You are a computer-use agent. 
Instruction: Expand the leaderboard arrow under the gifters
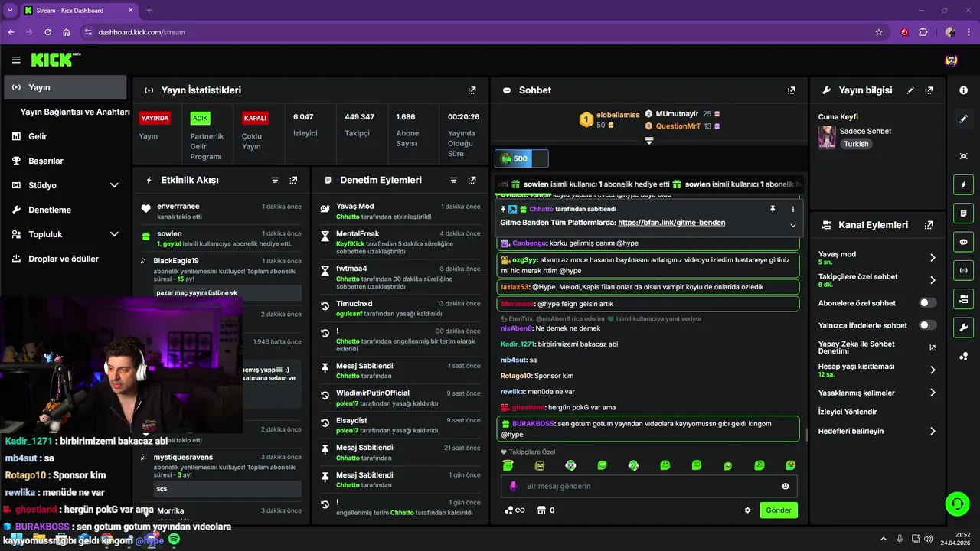(649, 141)
